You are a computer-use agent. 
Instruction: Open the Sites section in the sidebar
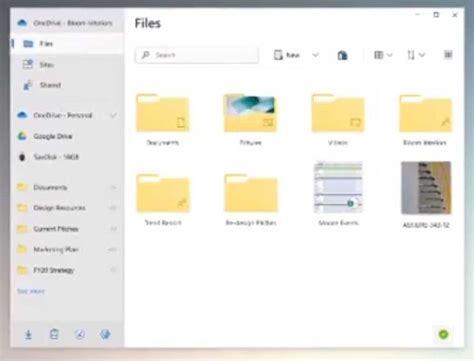pyautogui.click(x=67, y=65)
